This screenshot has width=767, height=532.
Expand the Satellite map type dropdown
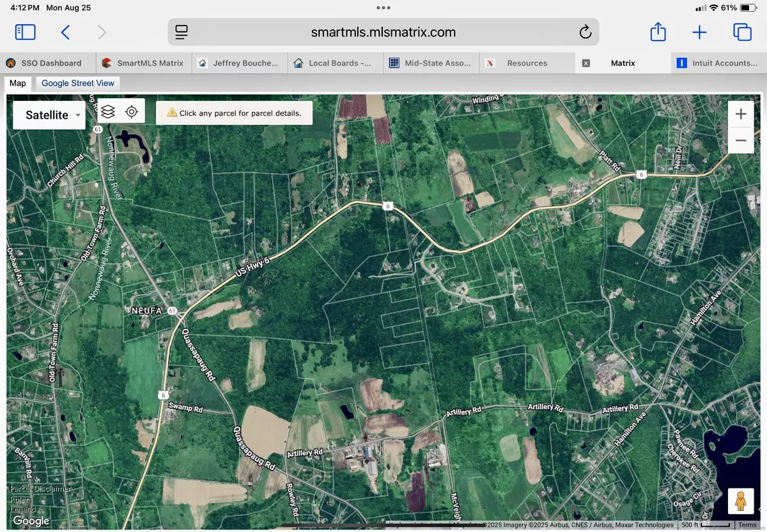point(49,115)
